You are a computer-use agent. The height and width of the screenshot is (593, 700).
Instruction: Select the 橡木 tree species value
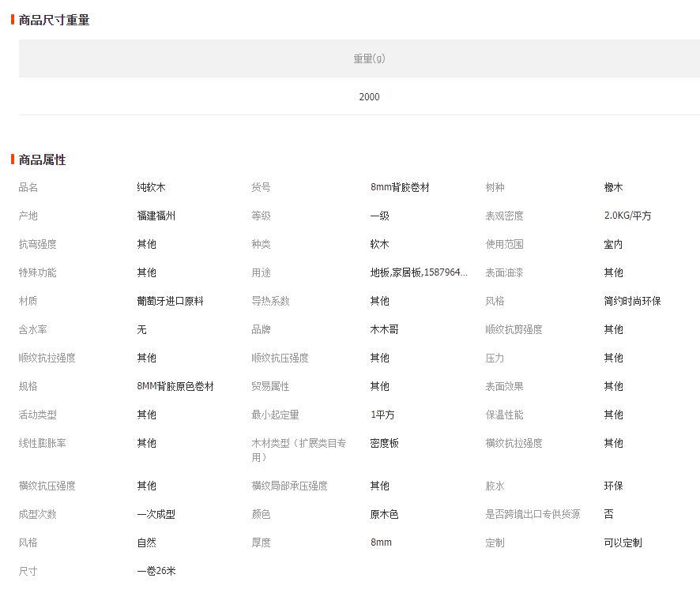coord(613,187)
